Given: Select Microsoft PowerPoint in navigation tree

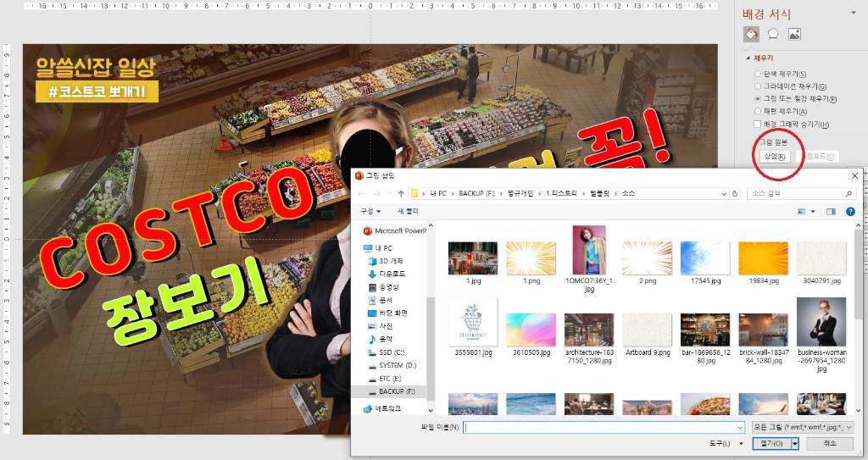Looking at the screenshot, I should tap(395, 230).
